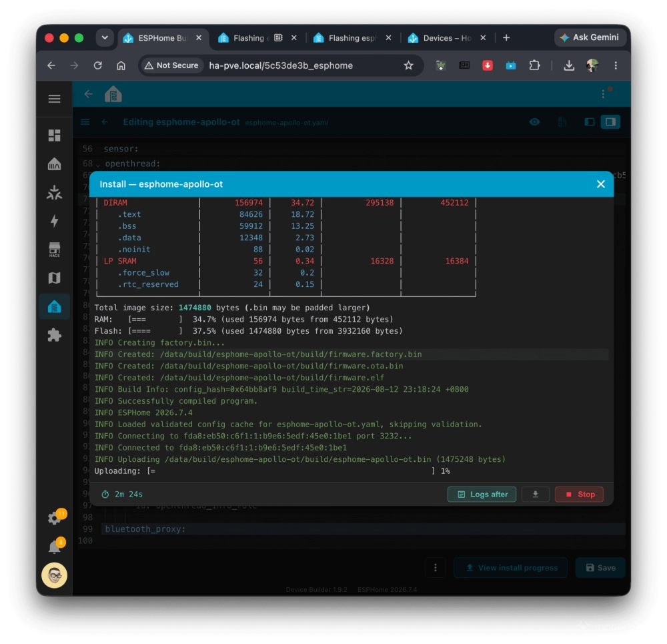This screenshot has height=644, width=667.
Task: Click the 2m 24s elapsed timer
Action: 122,494
